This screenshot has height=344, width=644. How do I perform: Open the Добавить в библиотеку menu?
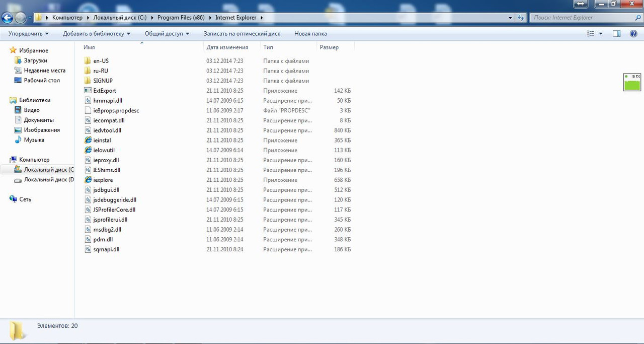click(97, 34)
